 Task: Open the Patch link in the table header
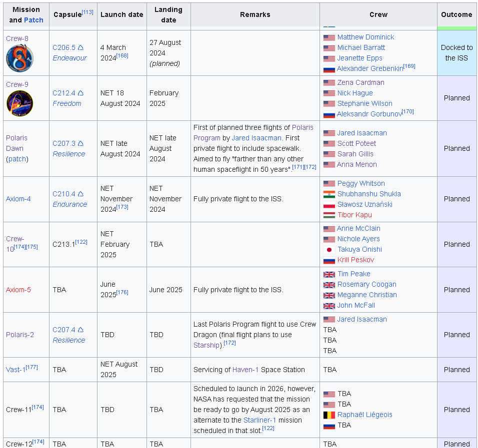click(34, 20)
